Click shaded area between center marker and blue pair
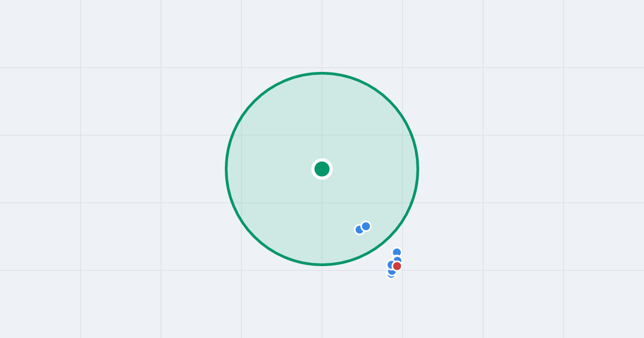Screen dimensions: 644x338 coord(342,199)
